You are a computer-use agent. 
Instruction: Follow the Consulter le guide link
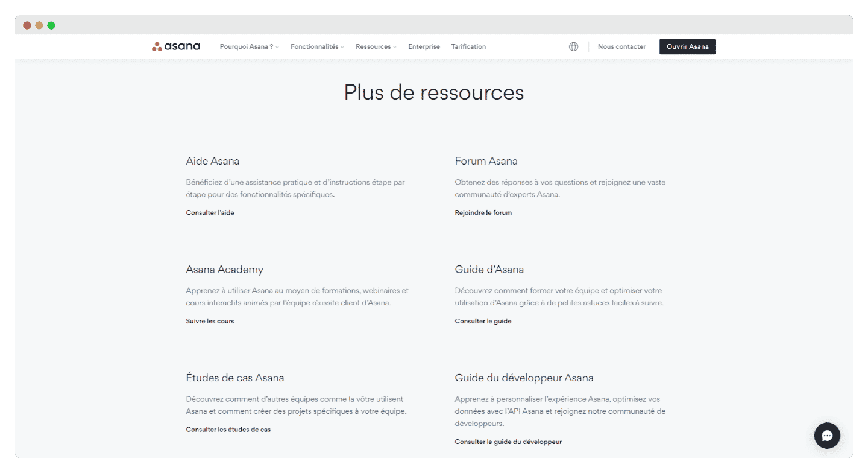[x=483, y=321]
